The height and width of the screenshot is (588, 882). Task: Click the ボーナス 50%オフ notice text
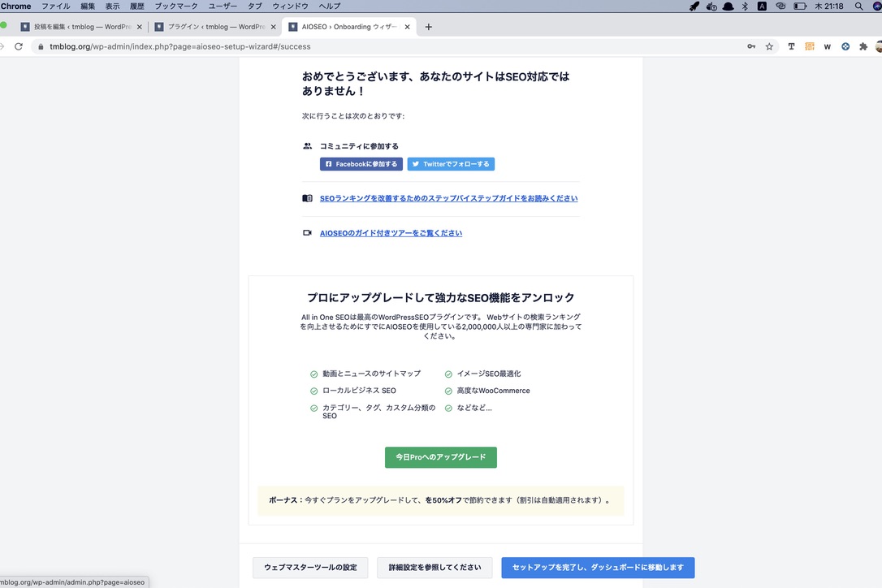point(440,500)
